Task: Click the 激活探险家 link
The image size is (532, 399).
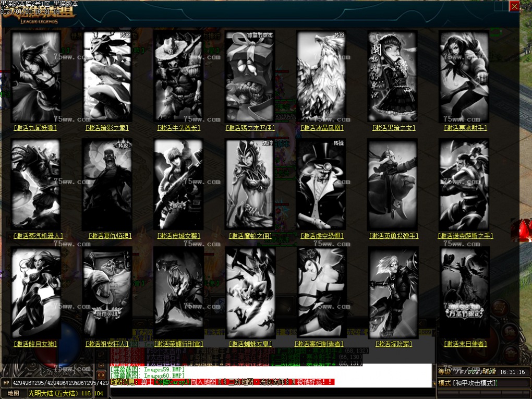Action: (x=394, y=344)
